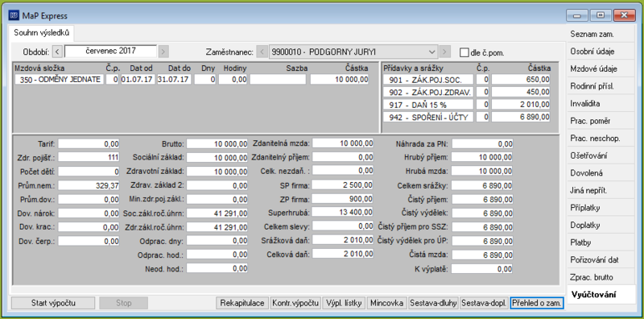Open the Zaměstnanec dropdown list
The width and height of the screenshot is (644, 319).
coord(431,52)
